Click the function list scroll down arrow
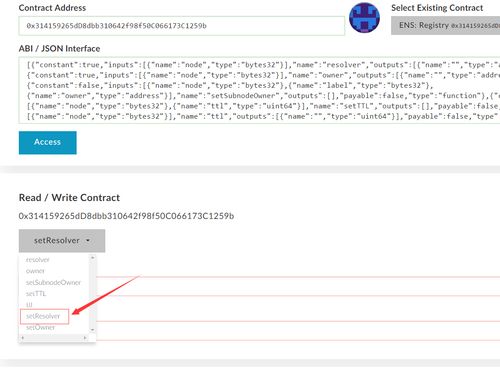Image resolution: width=500 pixels, height=377 pixels. 93,330
